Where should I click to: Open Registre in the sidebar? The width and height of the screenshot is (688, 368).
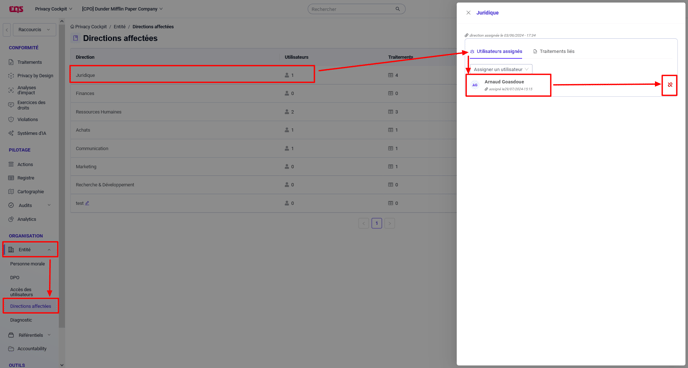click(x=25, y=178)
